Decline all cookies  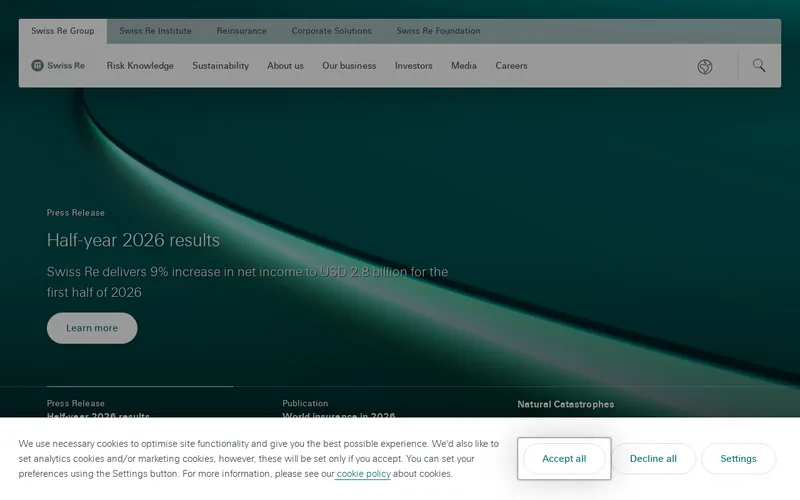click(x=653, y=459)
